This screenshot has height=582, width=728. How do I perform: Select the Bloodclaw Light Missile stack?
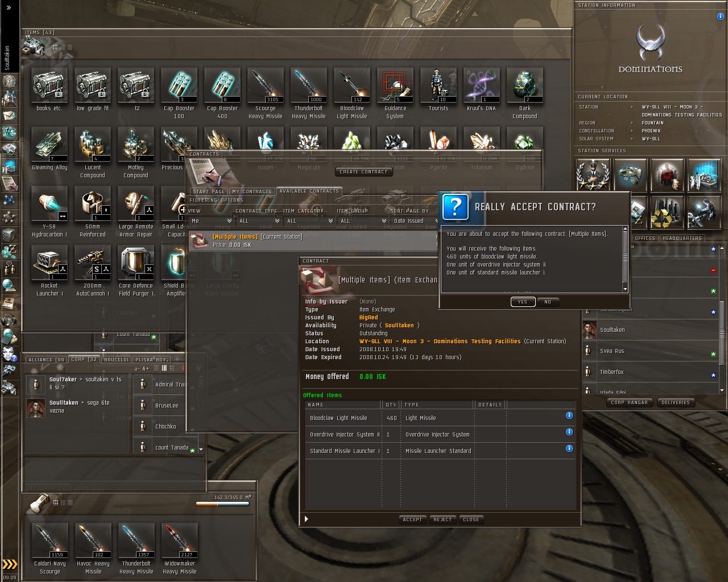click(x=352, y=93)
